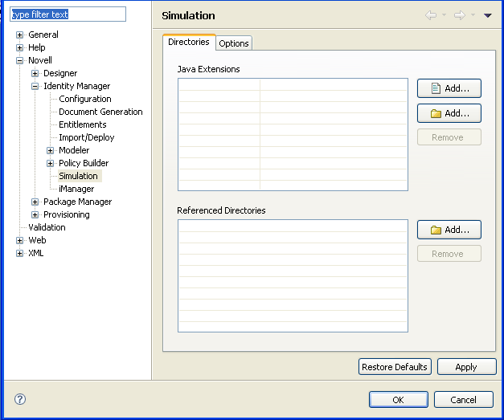This screenshot has width=504, height=420.
Task: Expand the Web tree node
Action: (x=19, y=240)
